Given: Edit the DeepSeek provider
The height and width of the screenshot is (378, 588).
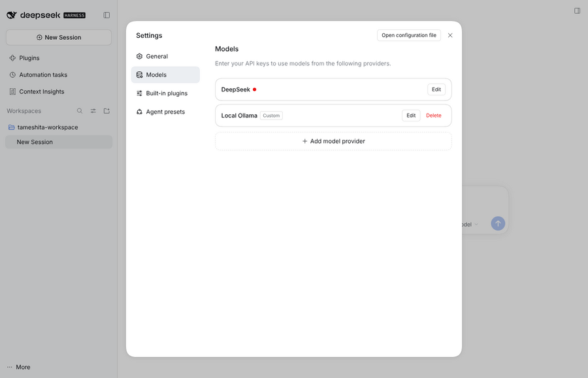Looking at the screenshot, I should pos(436,89).
